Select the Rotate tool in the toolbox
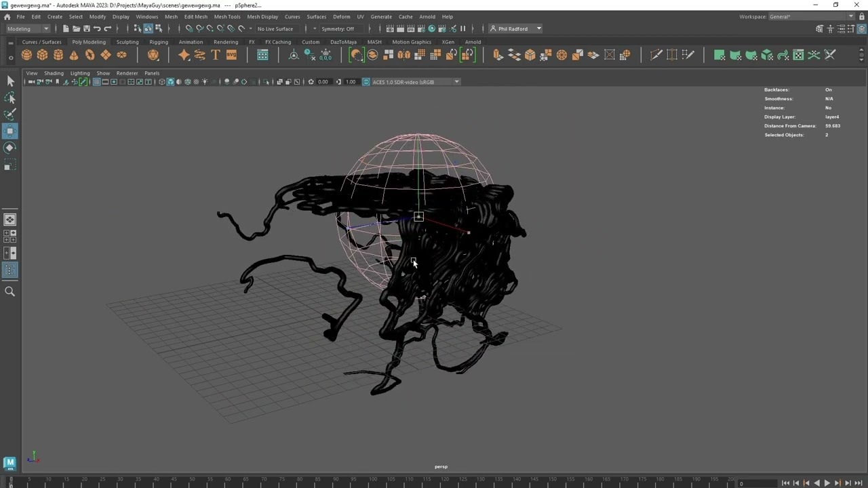This screenshot has width=868, height=488. 9,148
